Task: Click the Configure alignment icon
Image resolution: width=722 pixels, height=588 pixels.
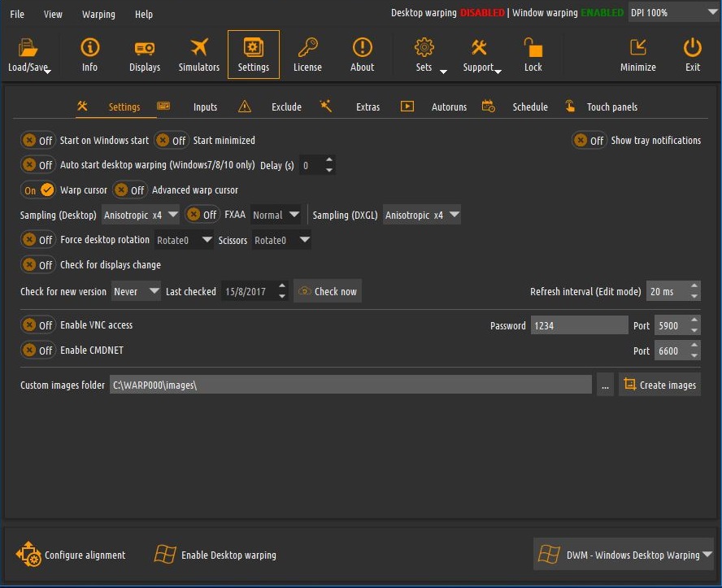Action: 28,554
